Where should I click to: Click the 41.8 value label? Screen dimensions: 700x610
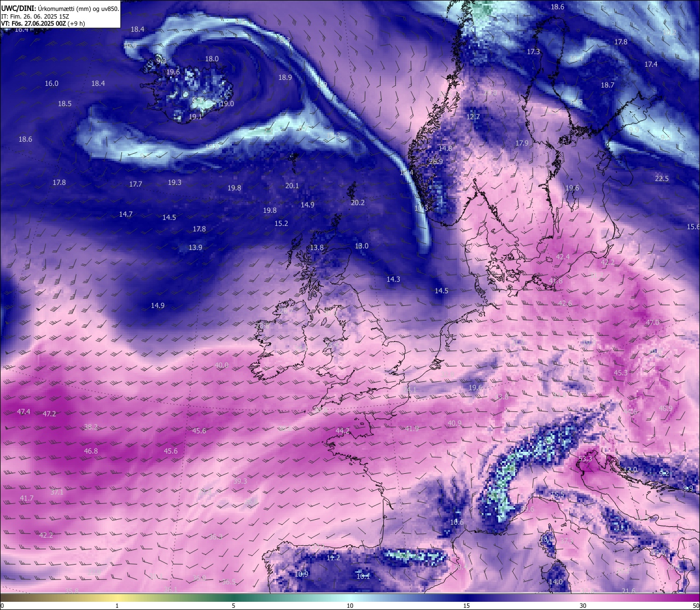(555, 281)
